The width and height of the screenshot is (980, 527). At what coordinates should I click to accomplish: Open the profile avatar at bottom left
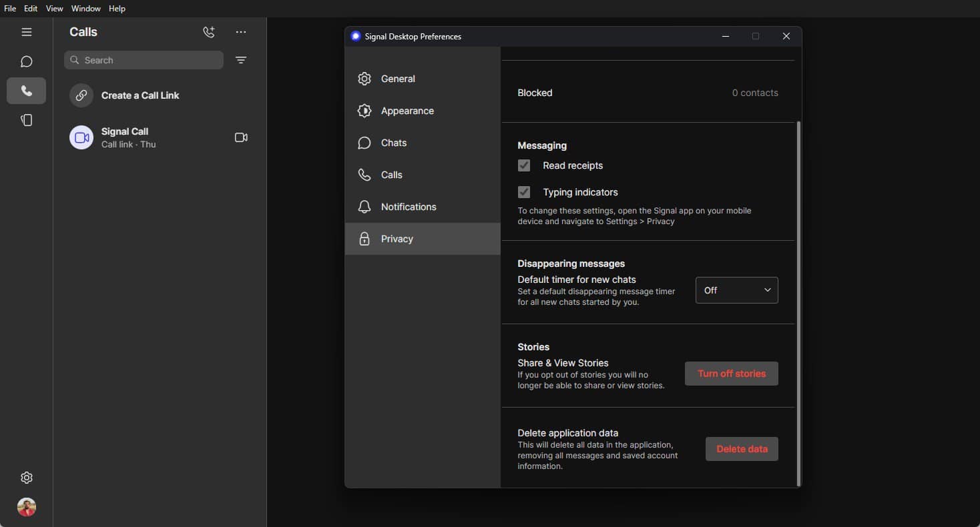click(x=27, y=507)
